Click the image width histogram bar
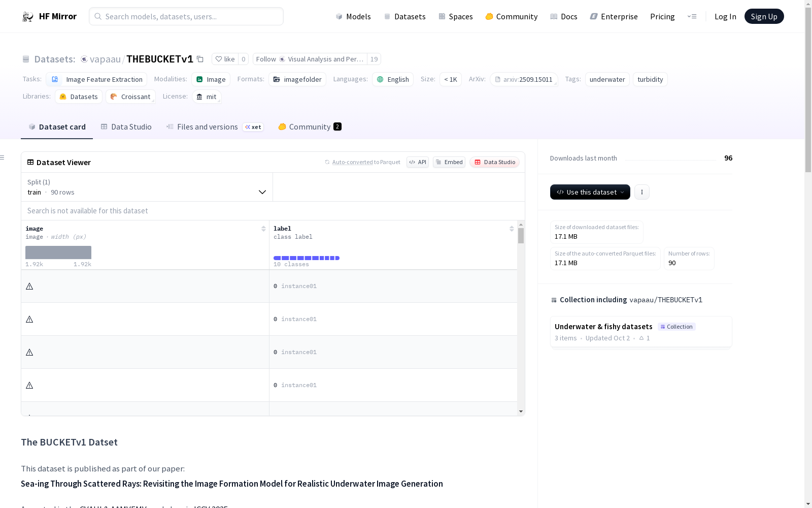Image resolution: width=812 pixels, height=508 pixels. pyautogui.click(x=58, y=252)
